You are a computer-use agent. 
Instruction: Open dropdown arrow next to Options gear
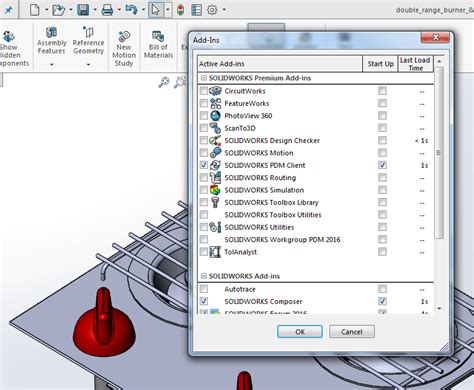(224, 10)
